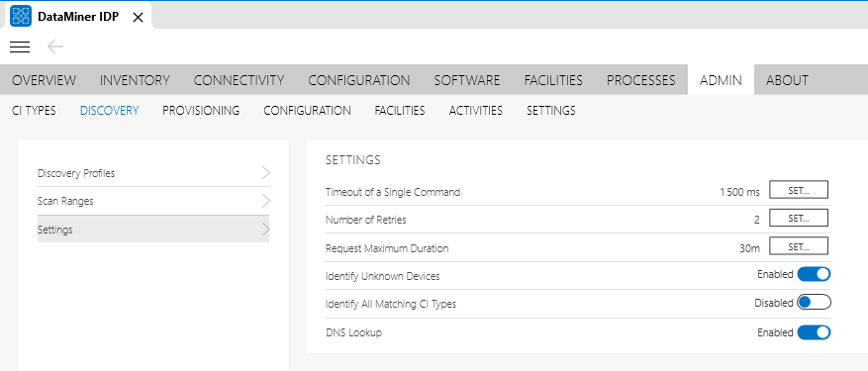Click the 1500 ms timeout value
The image size is (868, 371).
coord(739,192)
